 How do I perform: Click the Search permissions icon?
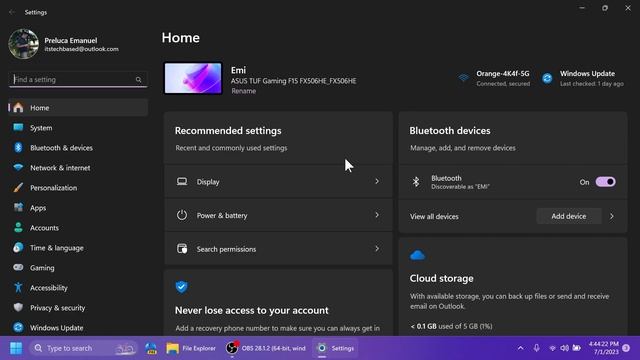[x=182, y=249]
